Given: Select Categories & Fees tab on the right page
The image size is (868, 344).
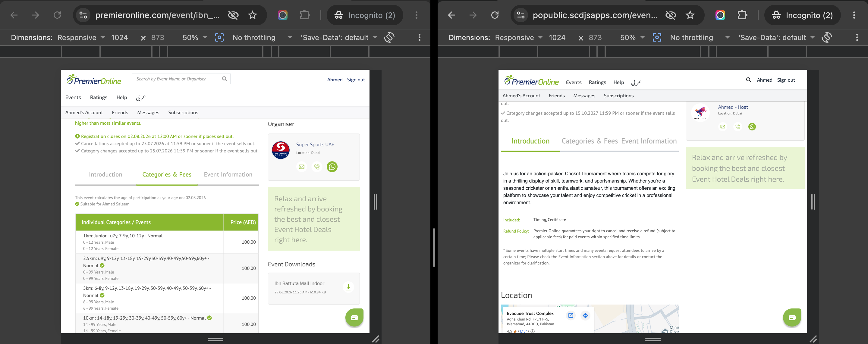Looking at the screenshot, I should tap(590, 141).
